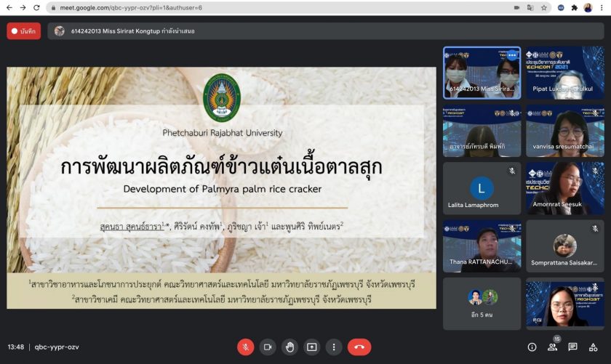Click the Present now screen share icon
This screenshot has width=611, height=364.
click(x=312, y=347)
